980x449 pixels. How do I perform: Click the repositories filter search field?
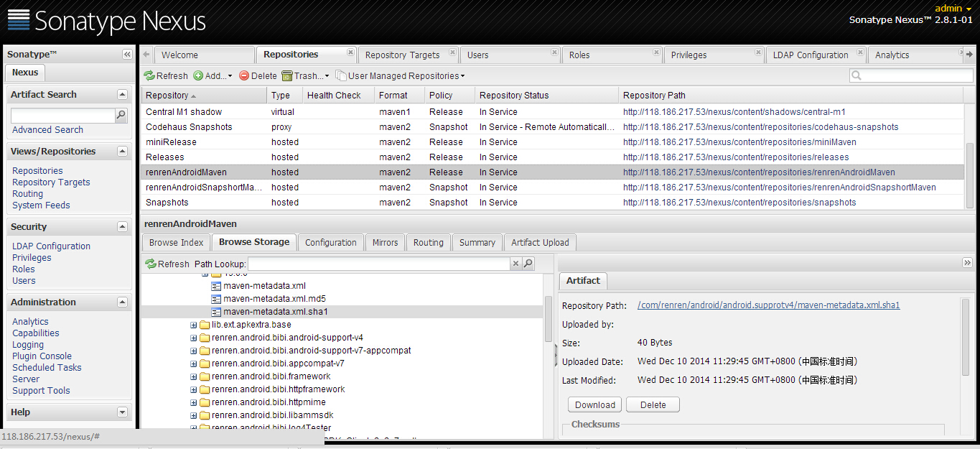point(912,75)
